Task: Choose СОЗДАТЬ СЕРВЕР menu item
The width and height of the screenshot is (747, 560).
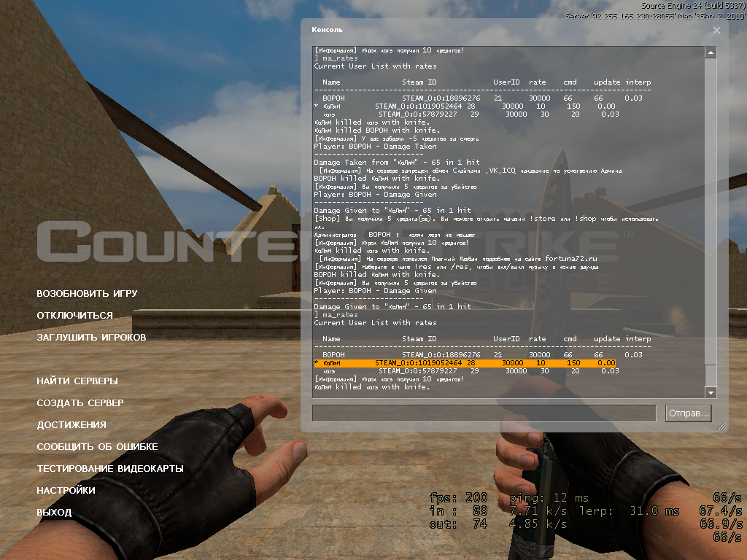Action: click(x=80, y=402)
